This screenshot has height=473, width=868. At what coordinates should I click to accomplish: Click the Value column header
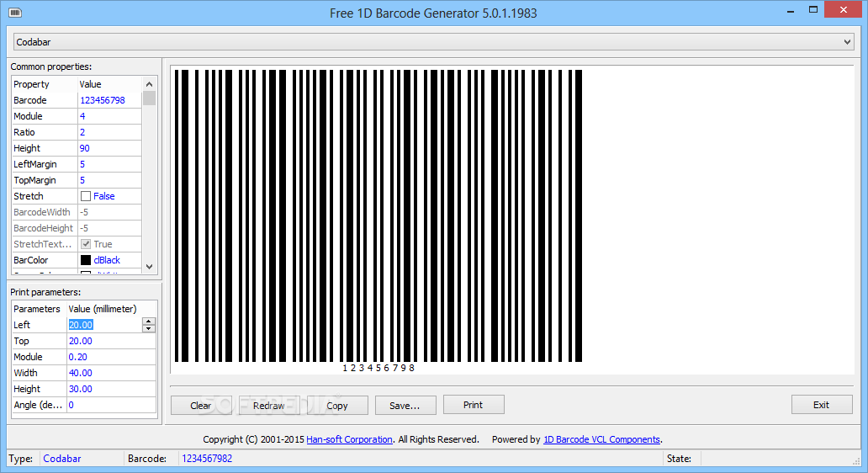click(x=109, y=84)
